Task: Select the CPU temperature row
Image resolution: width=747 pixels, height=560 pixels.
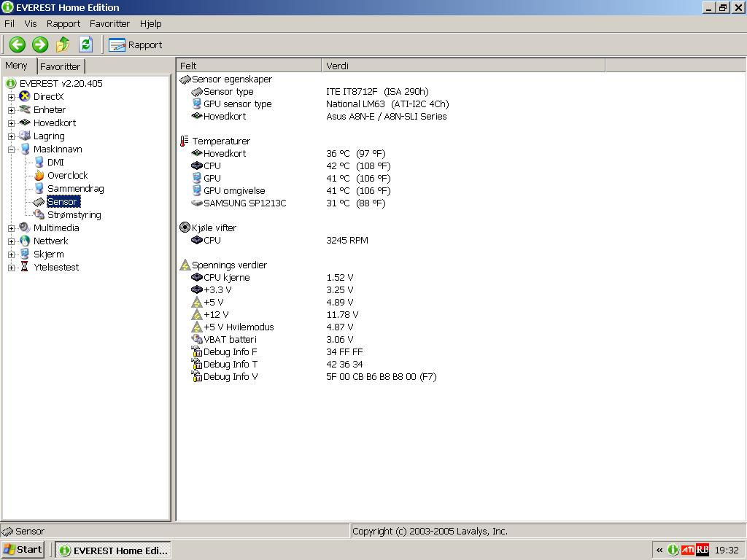Action: 212,166
